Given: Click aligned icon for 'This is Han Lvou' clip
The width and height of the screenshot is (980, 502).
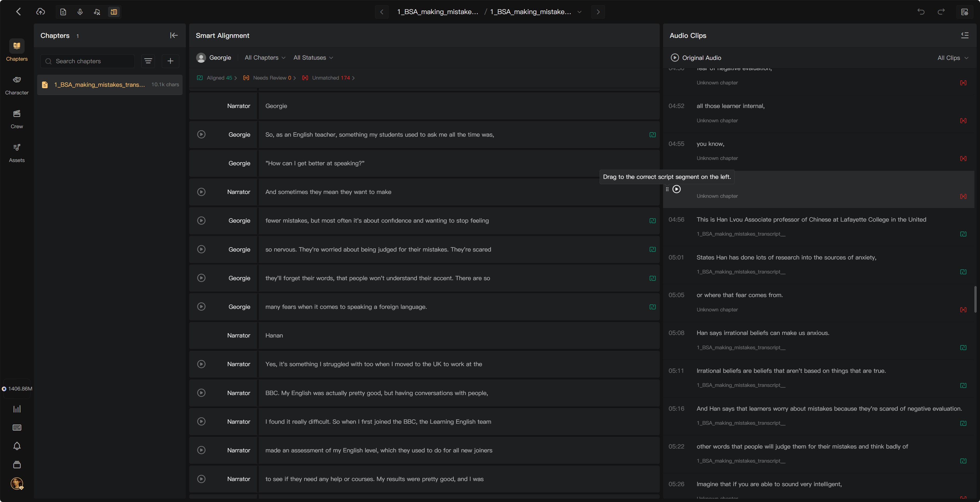Looking at the screenshot, I should point(963,234).
